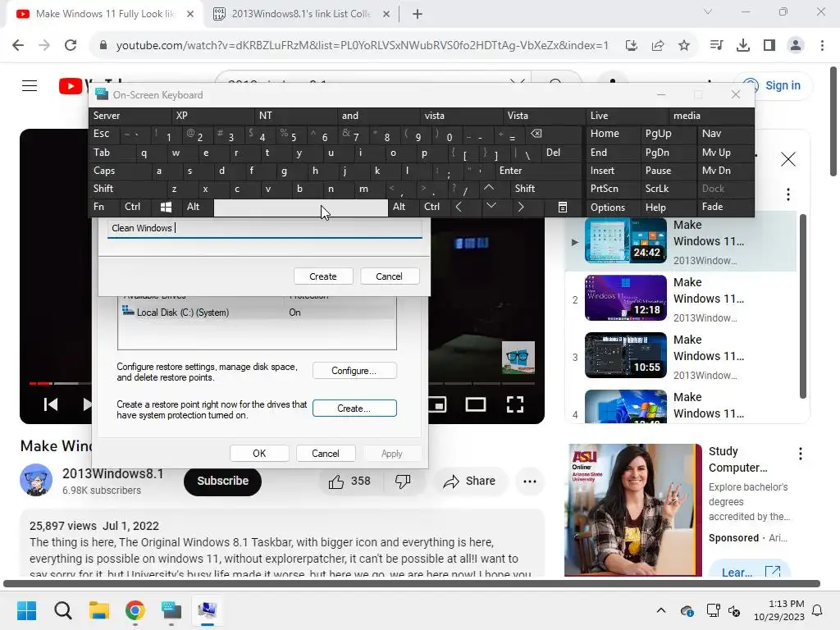Click restore point description text field
This screenshot has height=630, width=840.
265,228
